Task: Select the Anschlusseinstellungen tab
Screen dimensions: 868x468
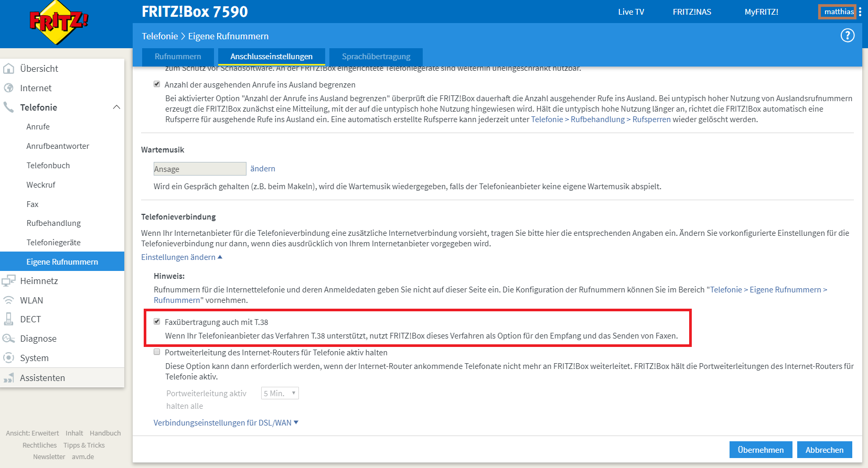Action: tap(272, 57)
